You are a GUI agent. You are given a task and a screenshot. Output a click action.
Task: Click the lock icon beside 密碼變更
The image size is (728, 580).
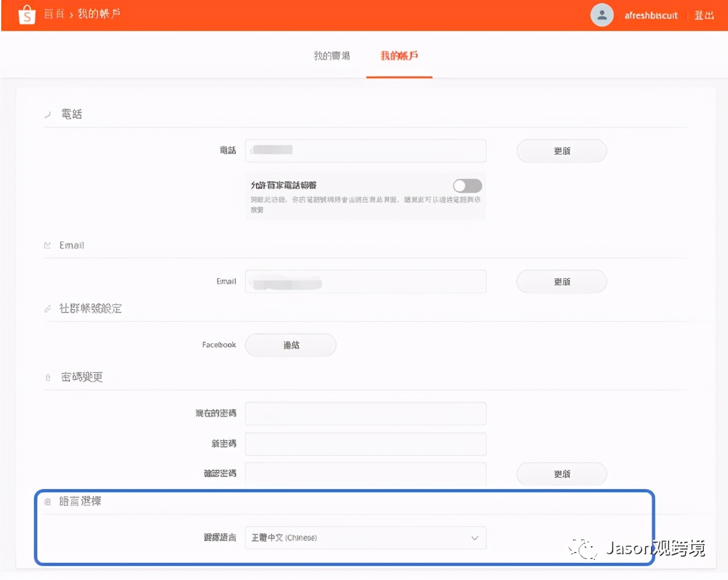point(47,377)
